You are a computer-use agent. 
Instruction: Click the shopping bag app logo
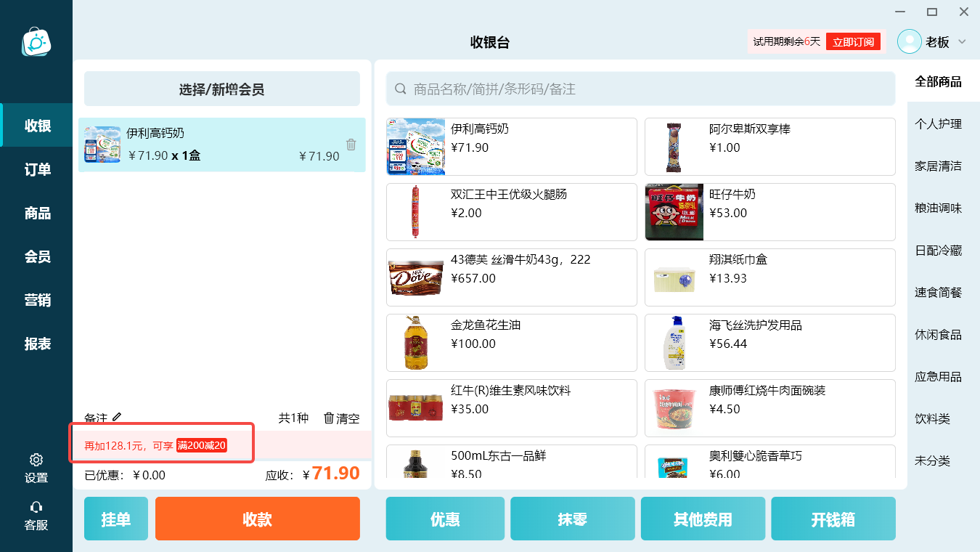tap(36, 41)
